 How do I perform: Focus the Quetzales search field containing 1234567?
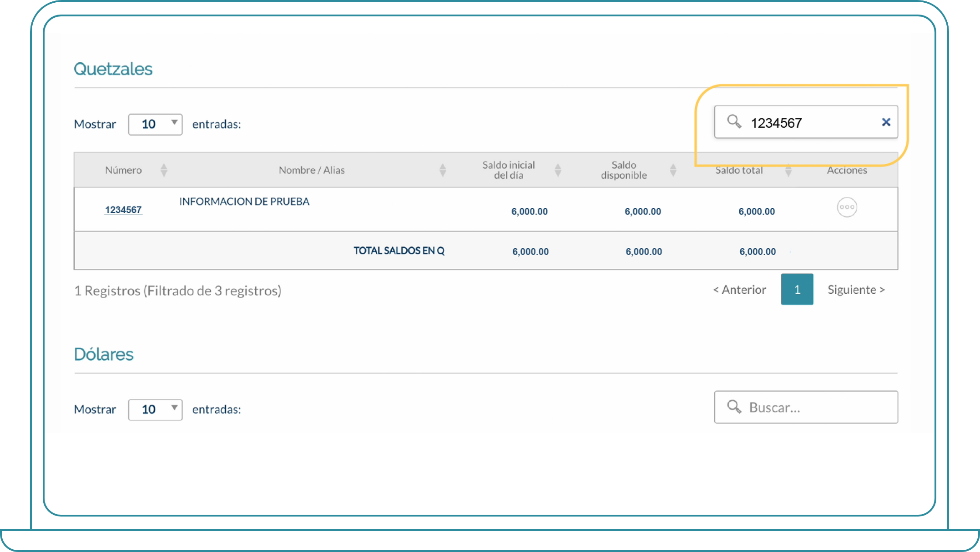(x=806, y=122)
